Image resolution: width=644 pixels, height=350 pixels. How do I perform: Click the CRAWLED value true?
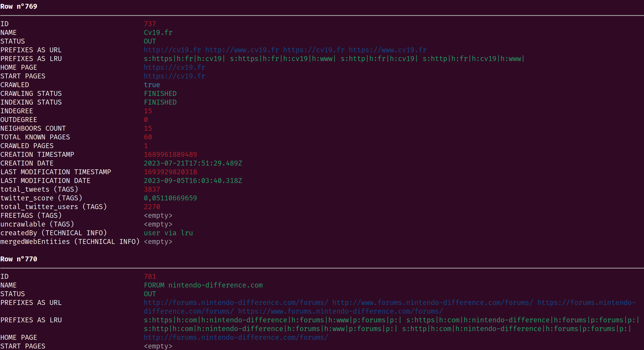point(152,85)
